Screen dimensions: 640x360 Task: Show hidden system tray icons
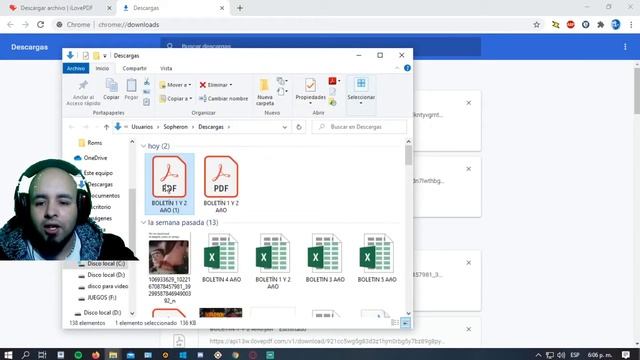(x=538, y=355)
